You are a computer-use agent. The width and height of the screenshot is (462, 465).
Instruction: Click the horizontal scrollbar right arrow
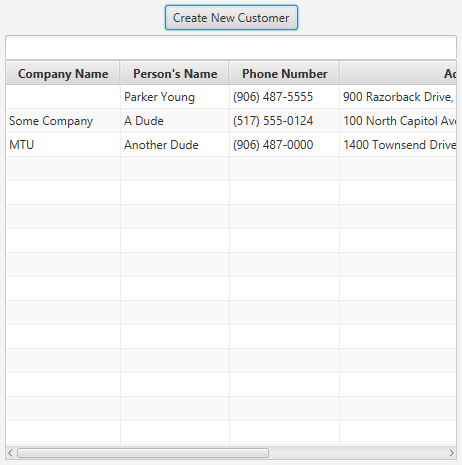(x=451, y=453)
